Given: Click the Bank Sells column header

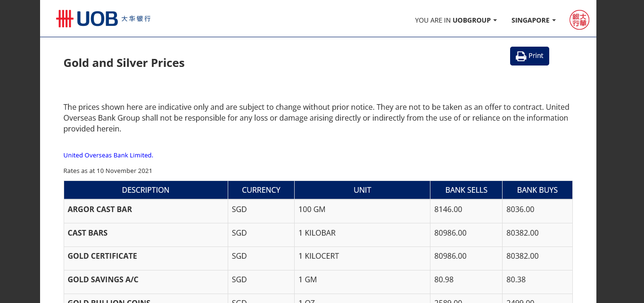Looking at the screenshot, I should click(x=466, y=190).
